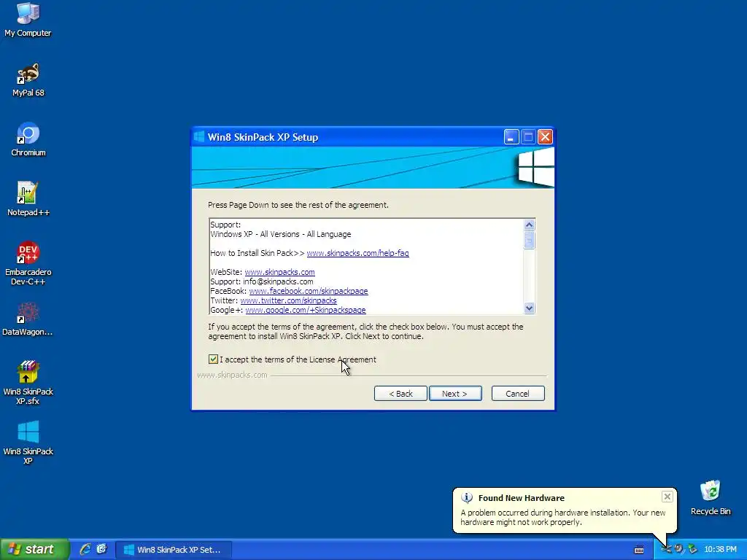Click the 10:38 PM clock
Viewport: 747px width, 560px height.
tap(720, 550)
